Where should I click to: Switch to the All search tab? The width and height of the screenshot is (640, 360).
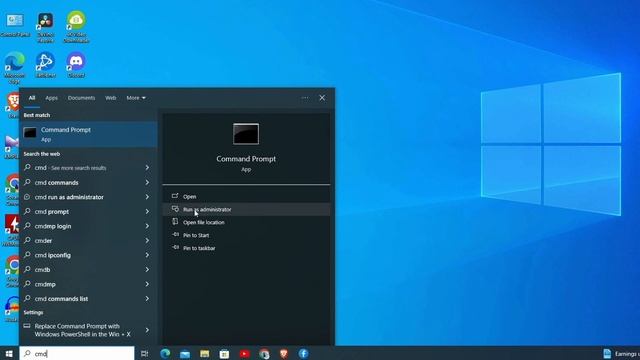coord(32,98)
